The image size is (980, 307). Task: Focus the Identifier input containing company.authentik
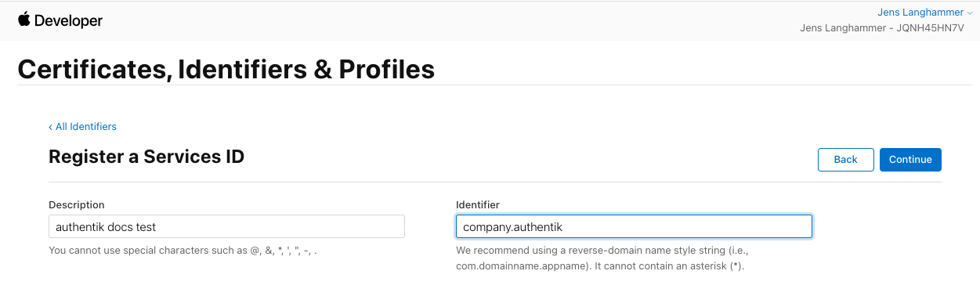pyautogui.click(x=634, y=226)
